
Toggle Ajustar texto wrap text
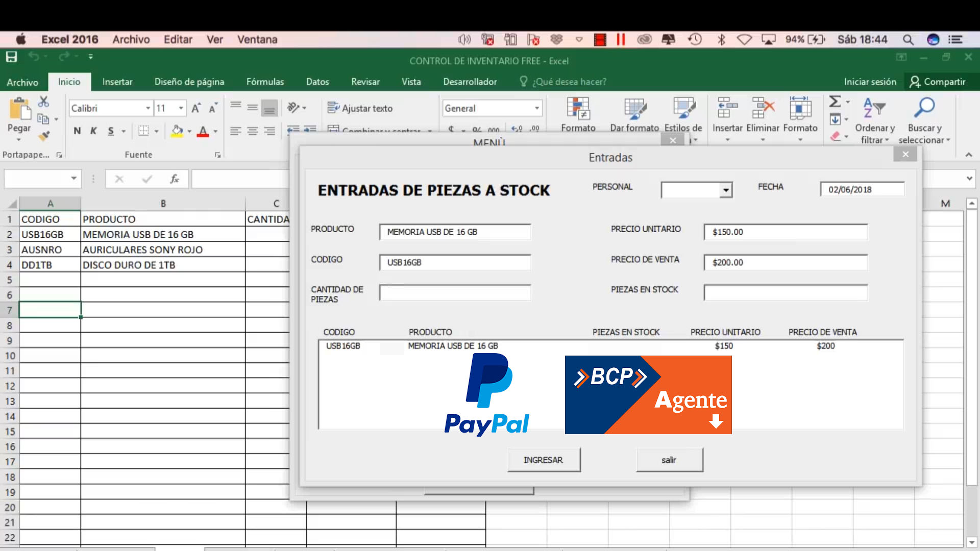(360, 108)
